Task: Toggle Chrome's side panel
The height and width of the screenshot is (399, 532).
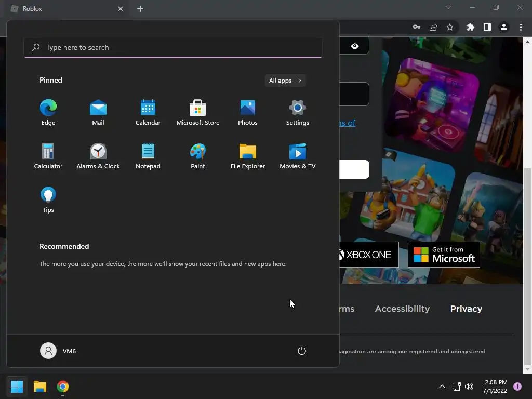Action: tap(487, 27)
